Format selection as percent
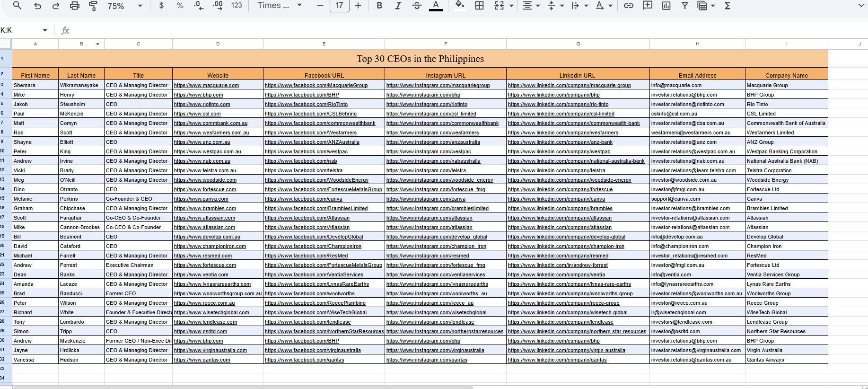868x389 pixels. coord(180,6)
